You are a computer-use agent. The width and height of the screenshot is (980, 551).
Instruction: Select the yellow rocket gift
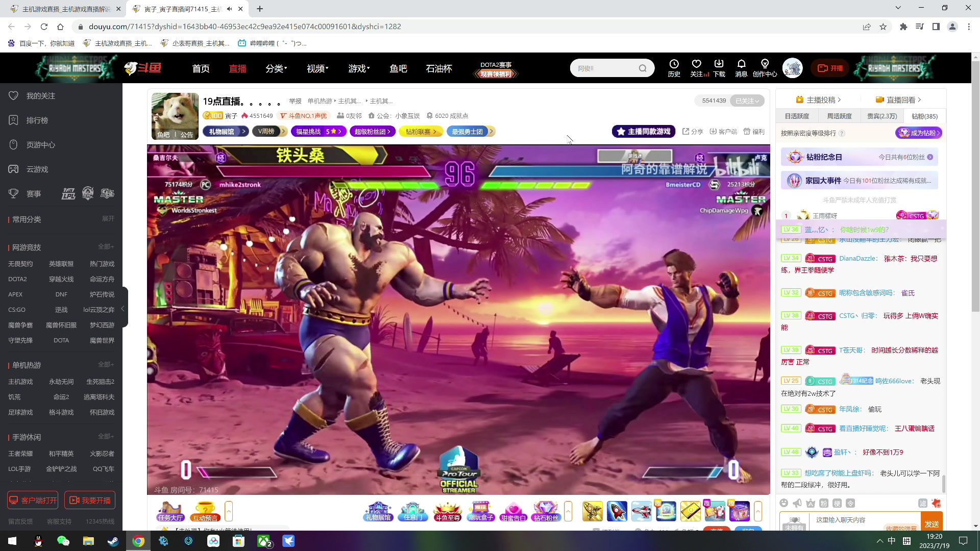tap(593, 511)
